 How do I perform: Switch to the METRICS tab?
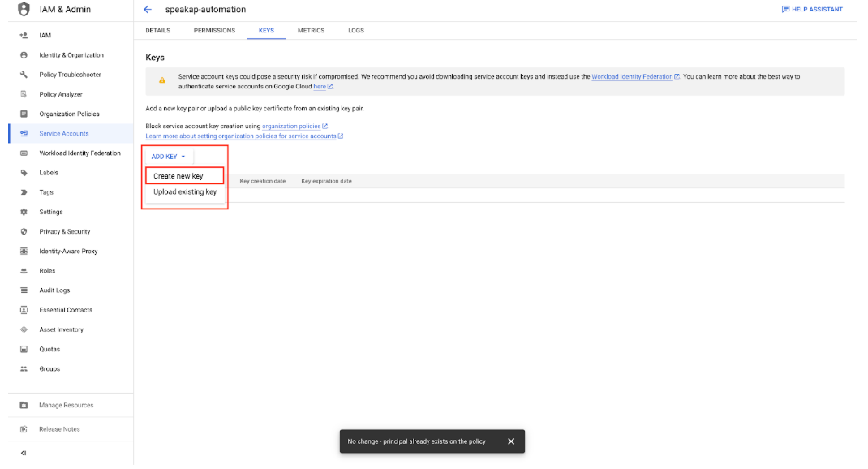pos(312,31)
